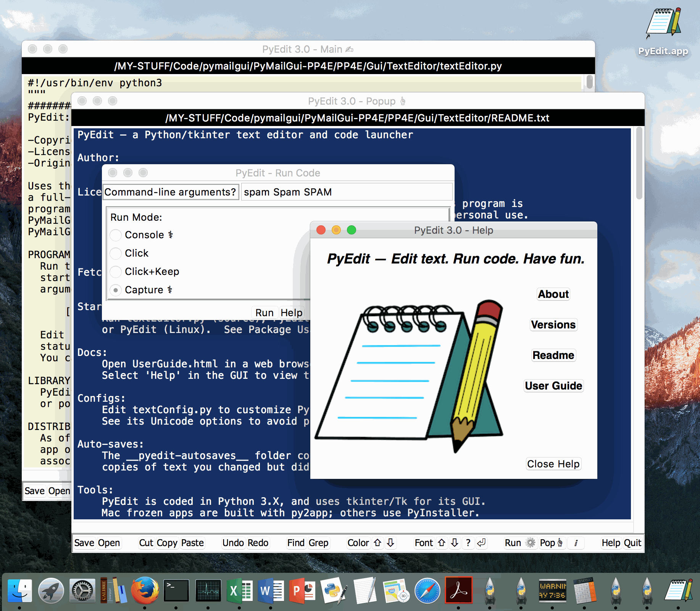Select the Console run mode
Screen dimensions: 700x611
[116, 235]
